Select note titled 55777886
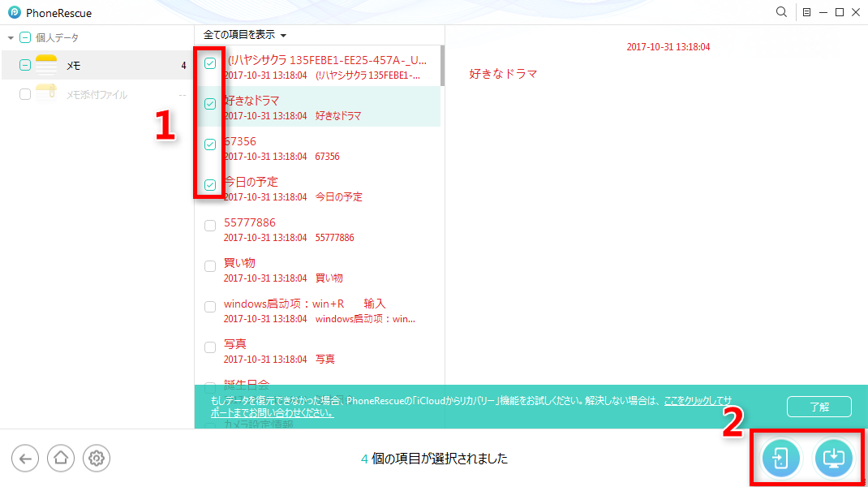The image size is (868, 487). pyautogui.click(x=250, y=222)
